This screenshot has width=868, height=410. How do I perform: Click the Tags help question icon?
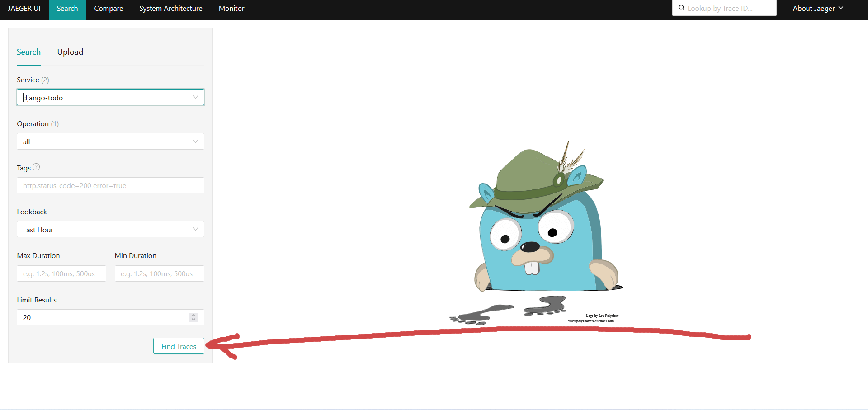pos(37,167)
